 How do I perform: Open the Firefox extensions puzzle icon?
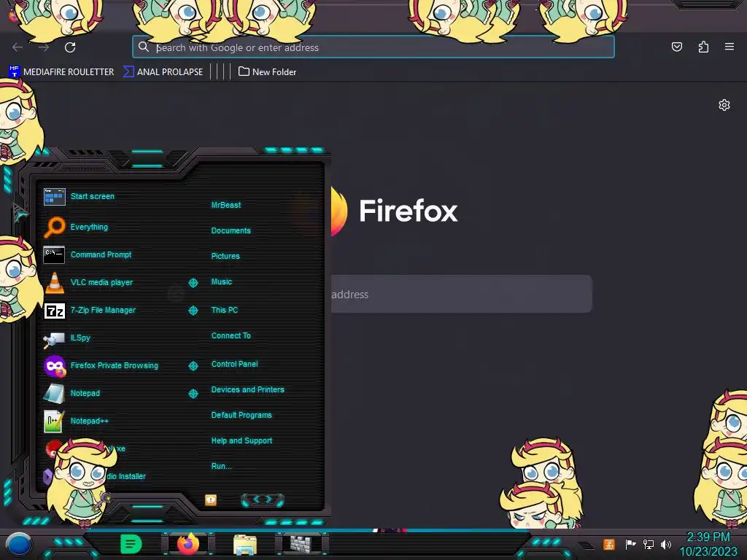pyautogui.click(x=703, y=47)
